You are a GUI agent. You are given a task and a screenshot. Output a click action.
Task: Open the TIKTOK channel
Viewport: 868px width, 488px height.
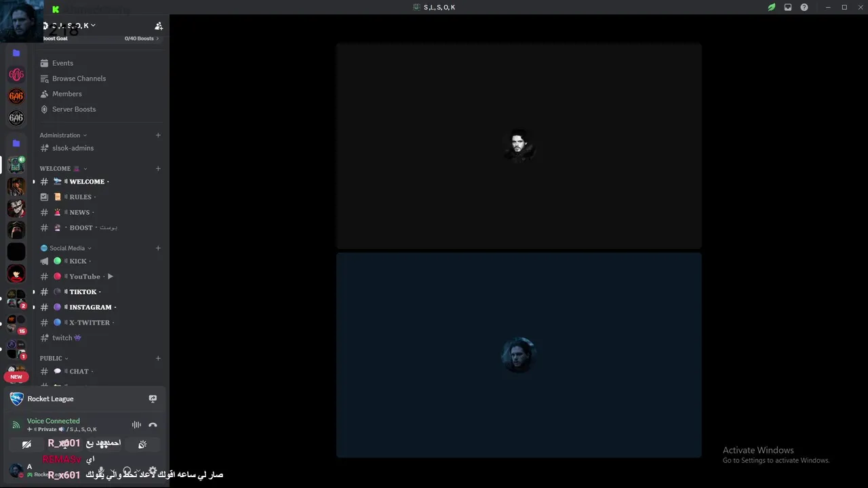(100, 292)
